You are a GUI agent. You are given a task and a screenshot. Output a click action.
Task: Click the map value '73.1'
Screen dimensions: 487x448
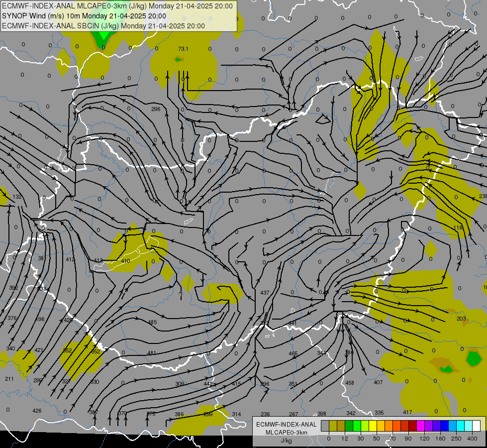[x=183, y=49]
